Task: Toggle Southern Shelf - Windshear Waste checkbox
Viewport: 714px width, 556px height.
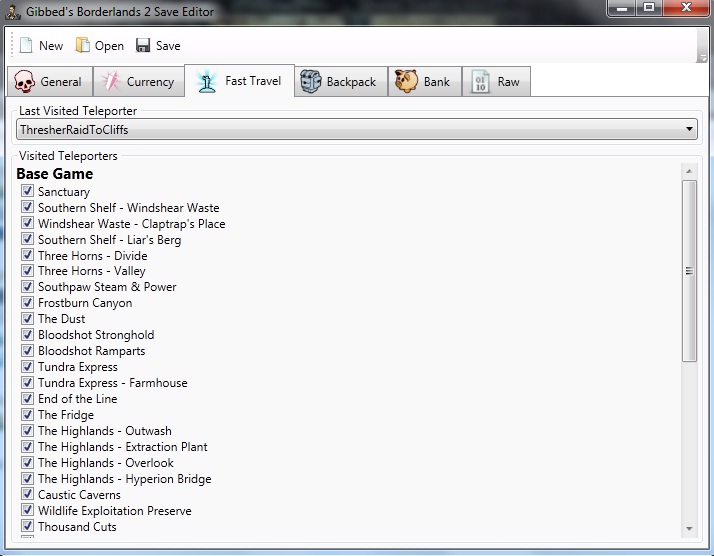Action: tap(27, 206)
